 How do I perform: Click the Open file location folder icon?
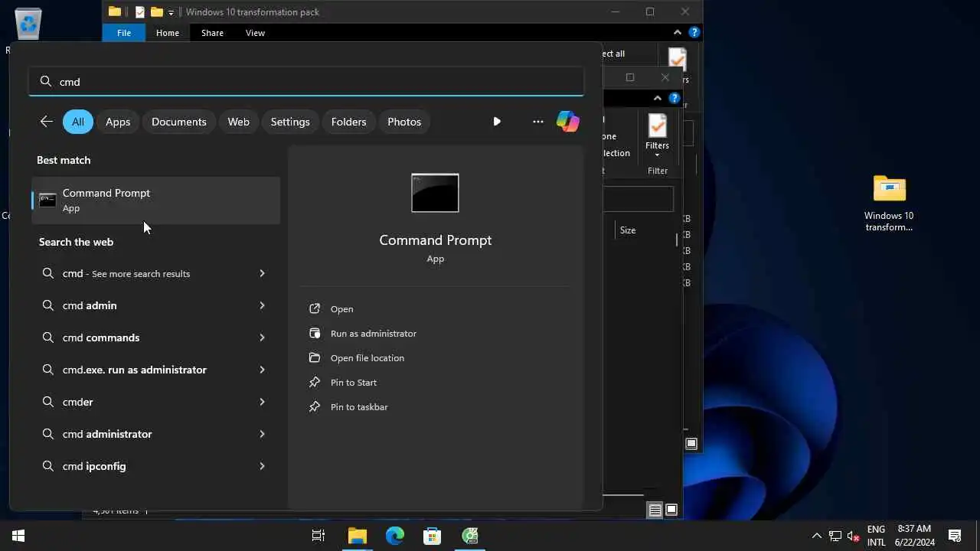[315, 358]
